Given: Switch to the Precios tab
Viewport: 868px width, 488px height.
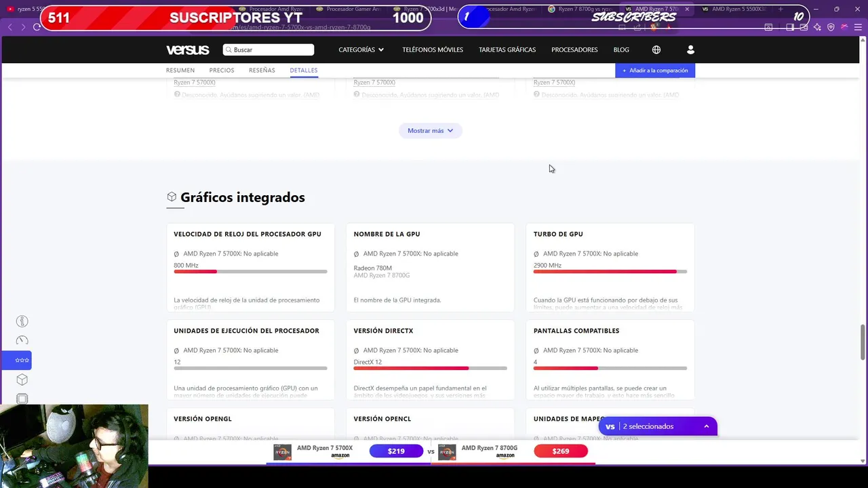Looking at the screenshot, I should (x=222, y=70).
